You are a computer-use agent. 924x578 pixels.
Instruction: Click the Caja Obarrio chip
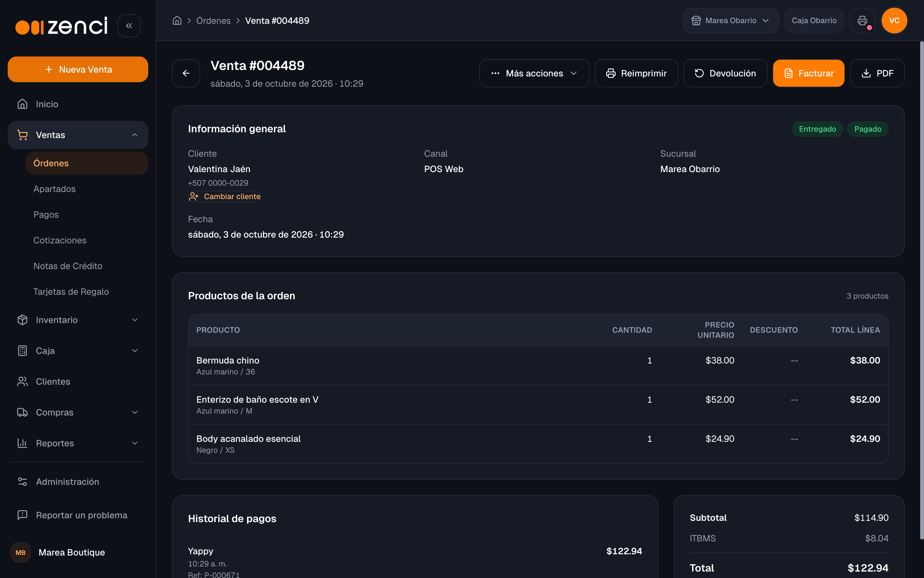click(x=814, y=21)
